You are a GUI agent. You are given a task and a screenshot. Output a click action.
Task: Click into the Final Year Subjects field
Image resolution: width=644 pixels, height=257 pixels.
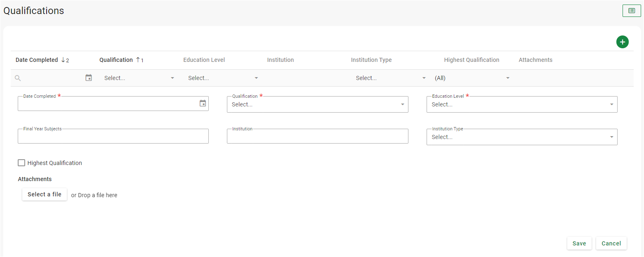113,137
